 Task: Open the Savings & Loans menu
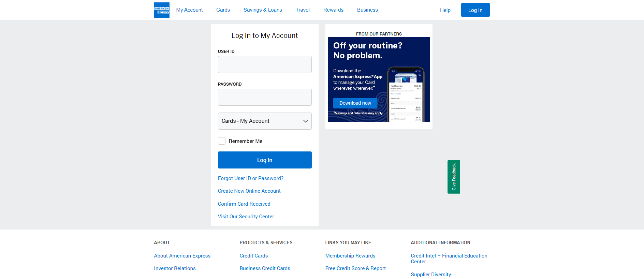263,10
